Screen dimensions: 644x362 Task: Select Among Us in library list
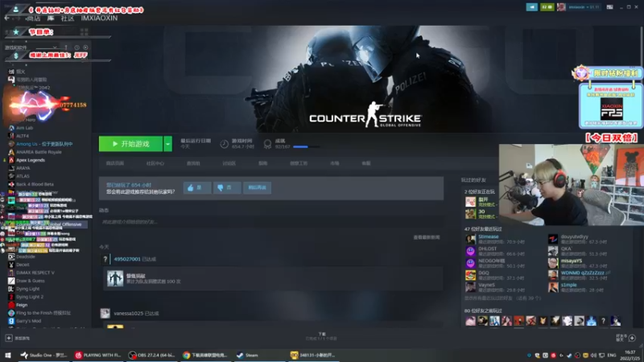coord(44,144)
